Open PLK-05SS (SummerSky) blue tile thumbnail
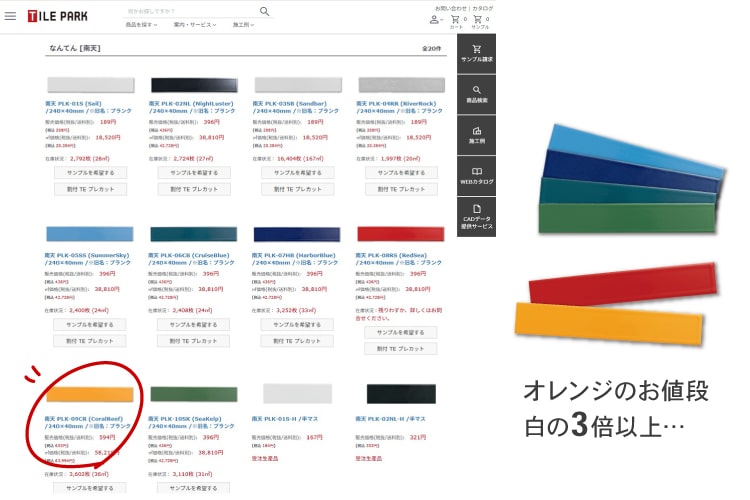This screenshot has width=750, height=500. click(x=89, y=234)
